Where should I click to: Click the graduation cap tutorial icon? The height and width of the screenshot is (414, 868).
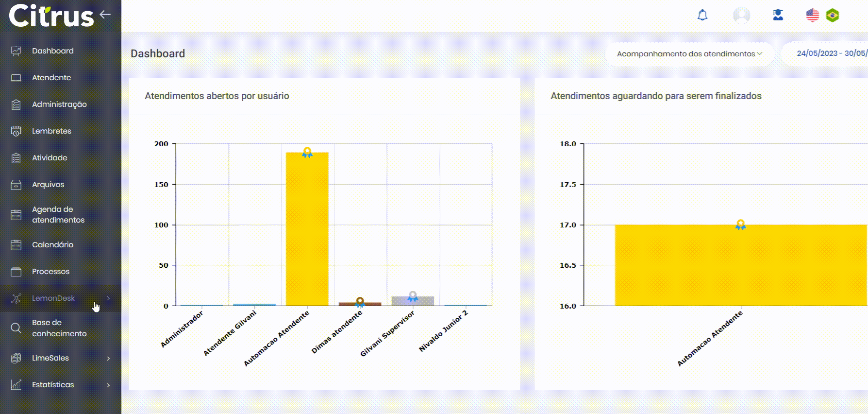click(778, 16)
